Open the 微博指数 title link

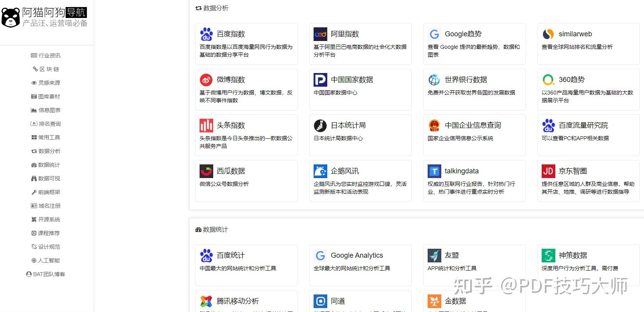click(x=231, y=80)
